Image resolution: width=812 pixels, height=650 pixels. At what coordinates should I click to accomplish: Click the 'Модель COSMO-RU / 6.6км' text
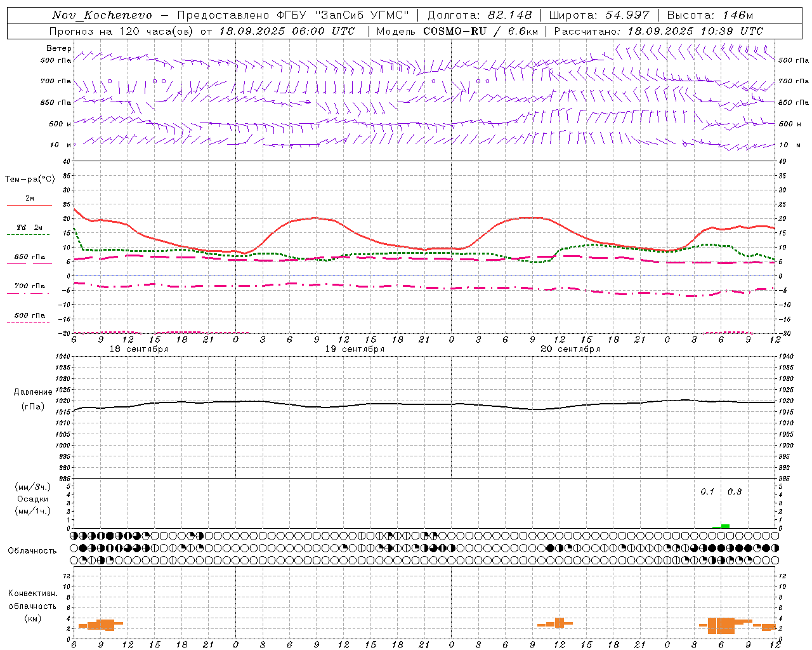[x=457, y=31]
